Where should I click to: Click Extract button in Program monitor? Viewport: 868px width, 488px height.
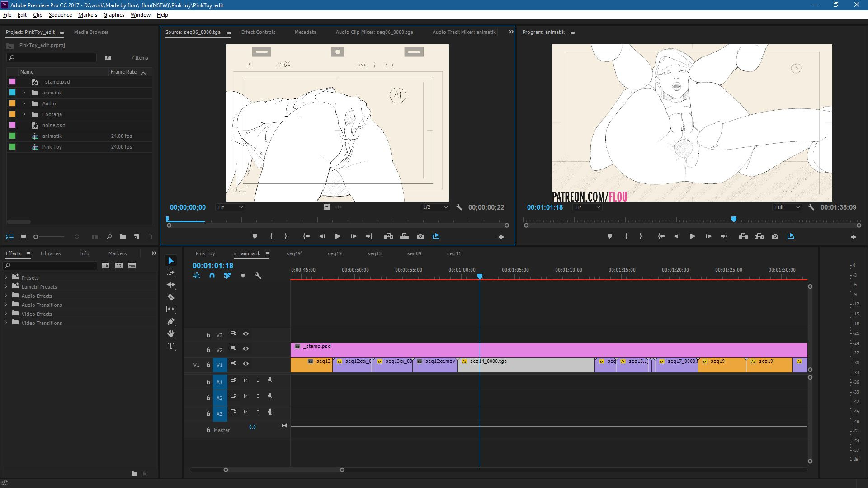pyautogui.click(x=759, y=236)
